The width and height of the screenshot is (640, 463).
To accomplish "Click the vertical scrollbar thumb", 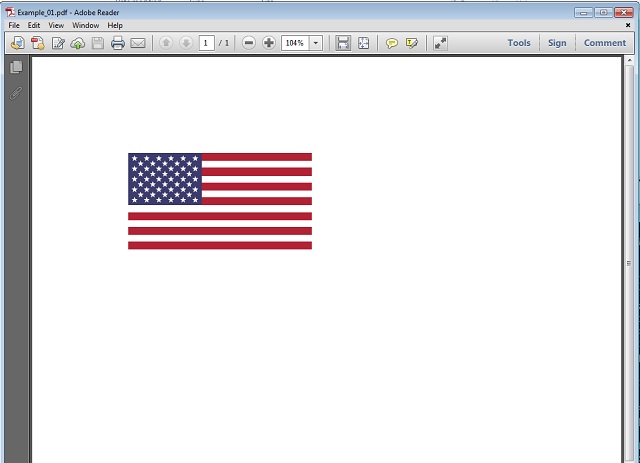I will (629, 263).
